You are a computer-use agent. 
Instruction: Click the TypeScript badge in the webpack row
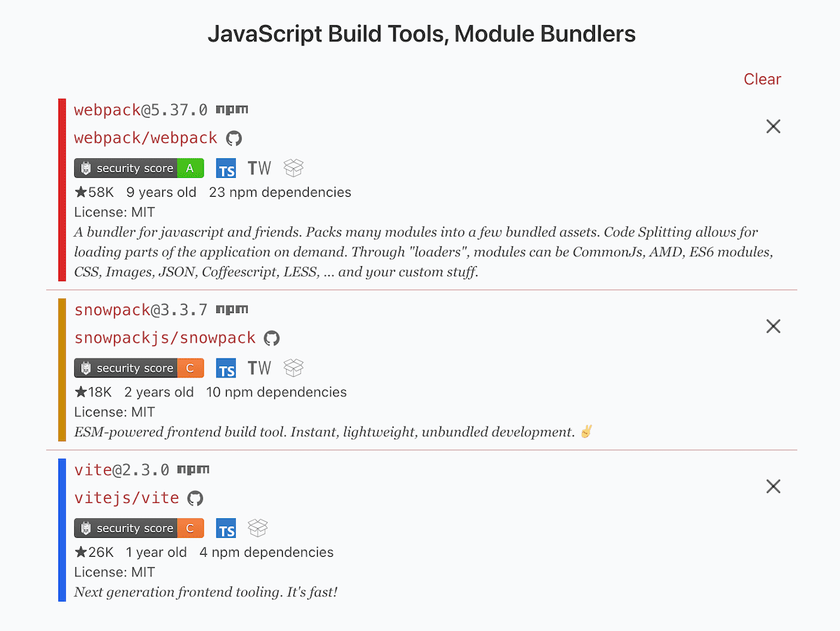pyautogui.click(x=226, y=169)
